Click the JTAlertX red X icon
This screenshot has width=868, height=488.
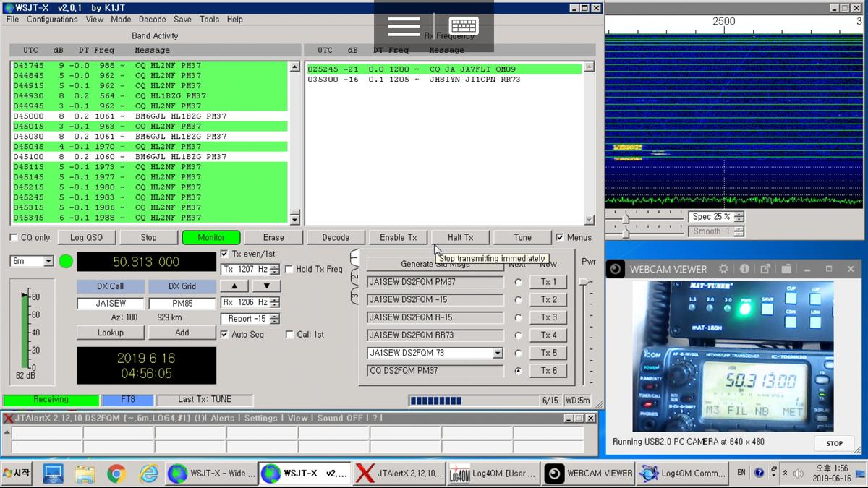coord(9,418)
